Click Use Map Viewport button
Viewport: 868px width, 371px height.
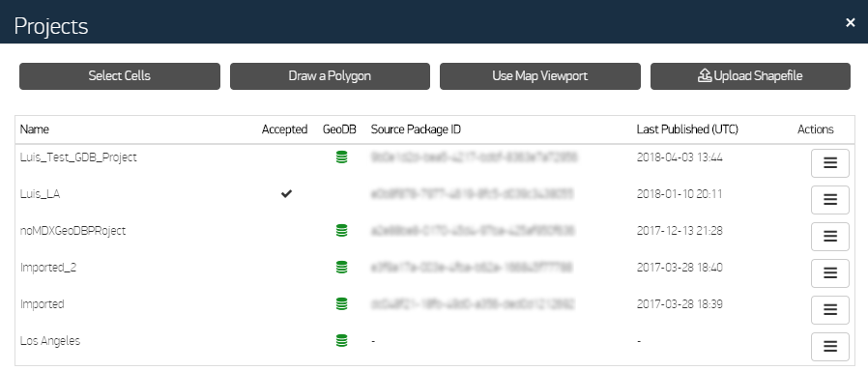pyautogui.click(x=540, y=76)
